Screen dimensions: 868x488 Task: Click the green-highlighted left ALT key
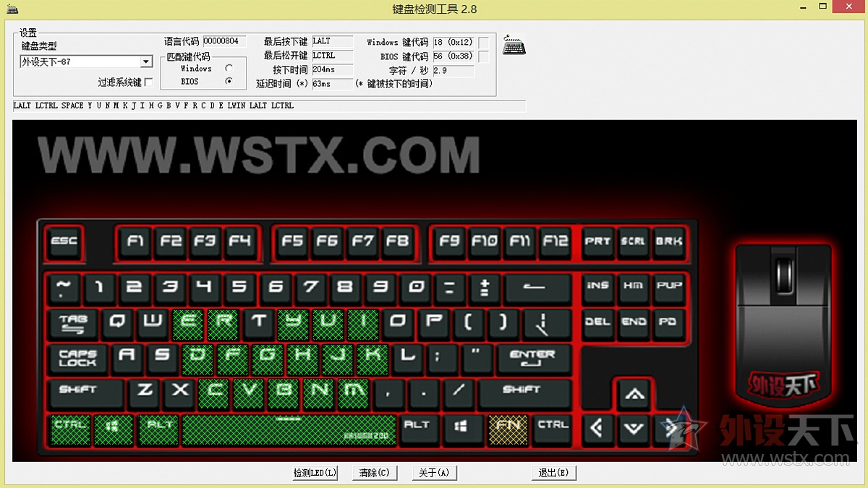click(x=158, y=429)
